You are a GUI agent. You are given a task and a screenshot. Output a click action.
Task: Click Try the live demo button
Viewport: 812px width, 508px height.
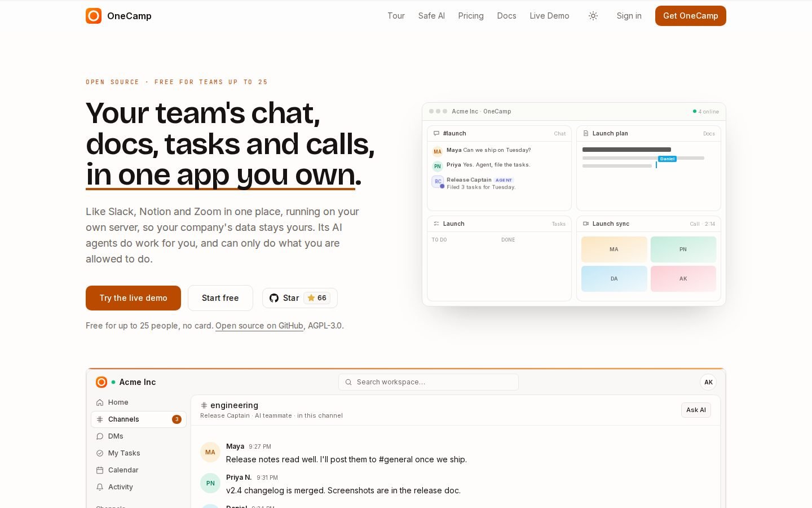pos(133,298)
